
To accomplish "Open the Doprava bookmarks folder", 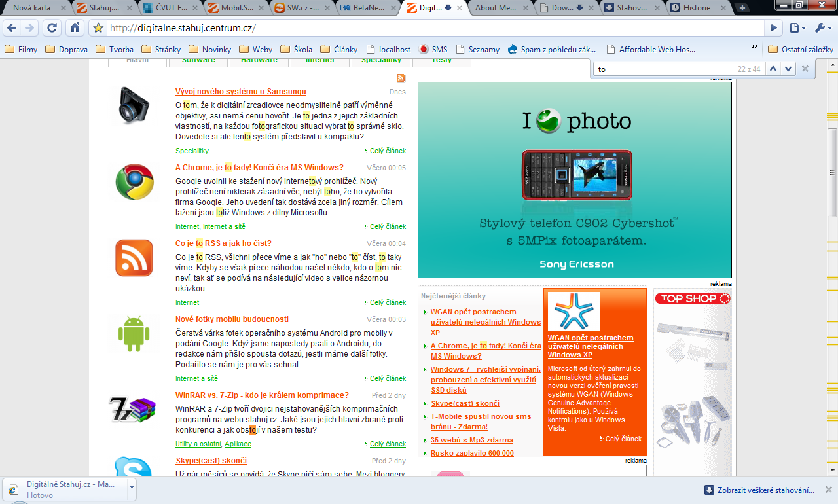I will click(66, 49).
